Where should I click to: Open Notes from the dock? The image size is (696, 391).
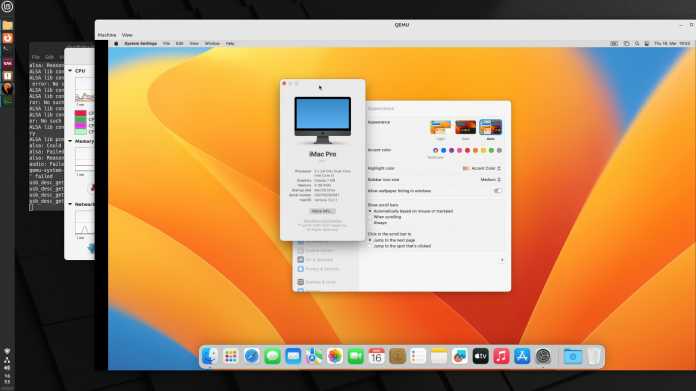click(439, 356)
